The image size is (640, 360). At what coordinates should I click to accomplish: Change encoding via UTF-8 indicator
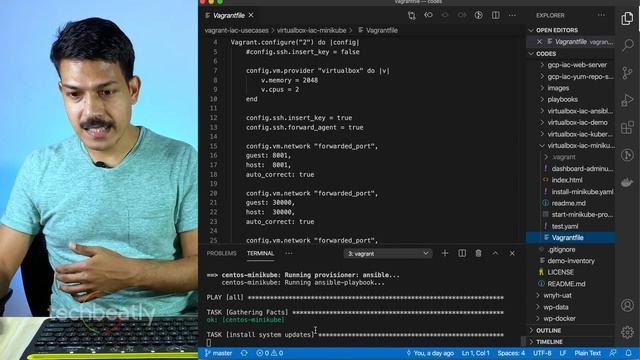click(542, 353)
